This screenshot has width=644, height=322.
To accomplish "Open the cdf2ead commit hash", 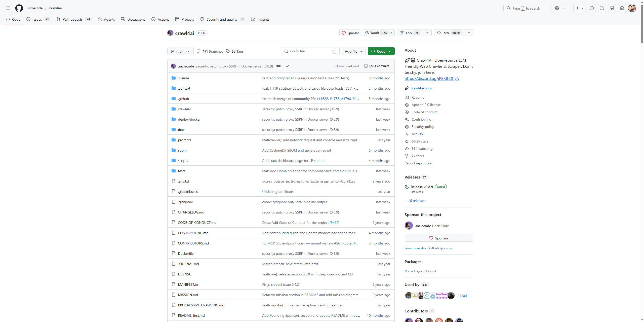I will 340,66.
